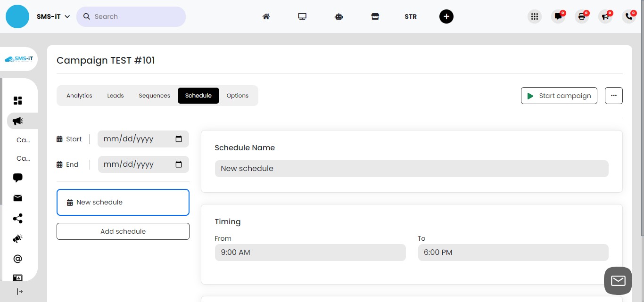
Task: Switch to the Analytics tab
Action: tap(79, 95)
